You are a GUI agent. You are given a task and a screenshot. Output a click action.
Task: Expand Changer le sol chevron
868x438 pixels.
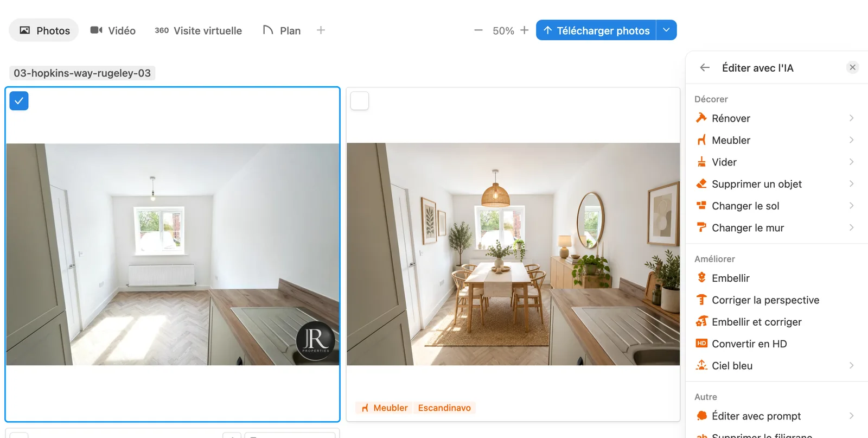(851, 206)
